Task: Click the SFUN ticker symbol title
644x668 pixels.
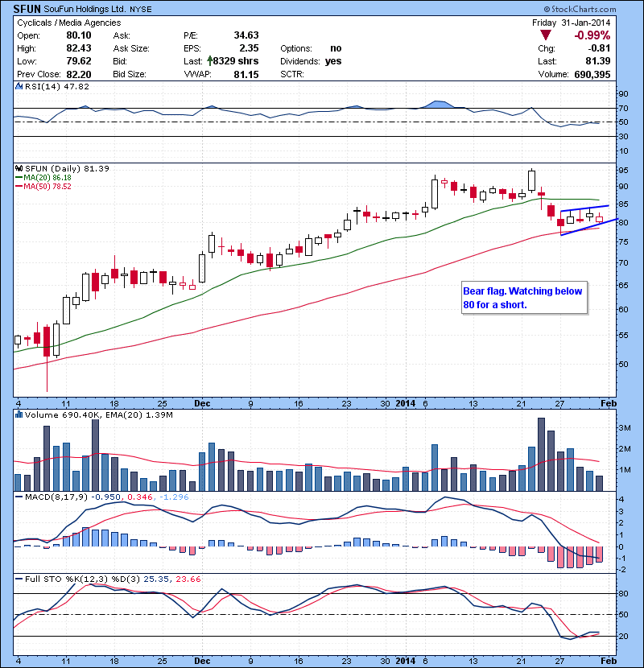Action: pyautogui.click(x=27, y=9)
